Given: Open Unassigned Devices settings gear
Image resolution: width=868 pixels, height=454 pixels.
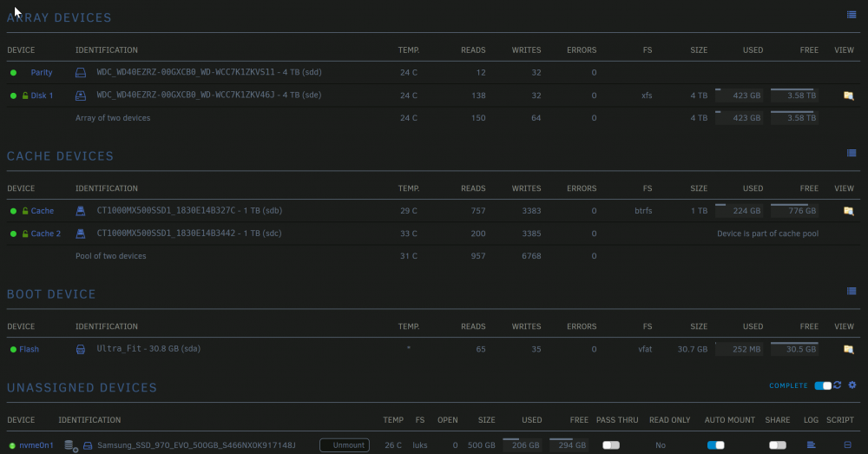Looking at the screenshot, I should [x=852, y=385].
